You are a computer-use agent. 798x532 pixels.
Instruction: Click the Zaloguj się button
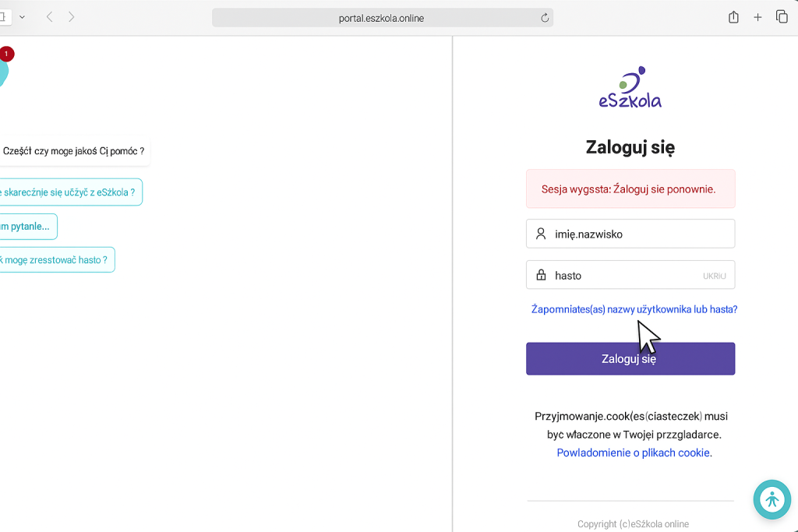[630, 358]
